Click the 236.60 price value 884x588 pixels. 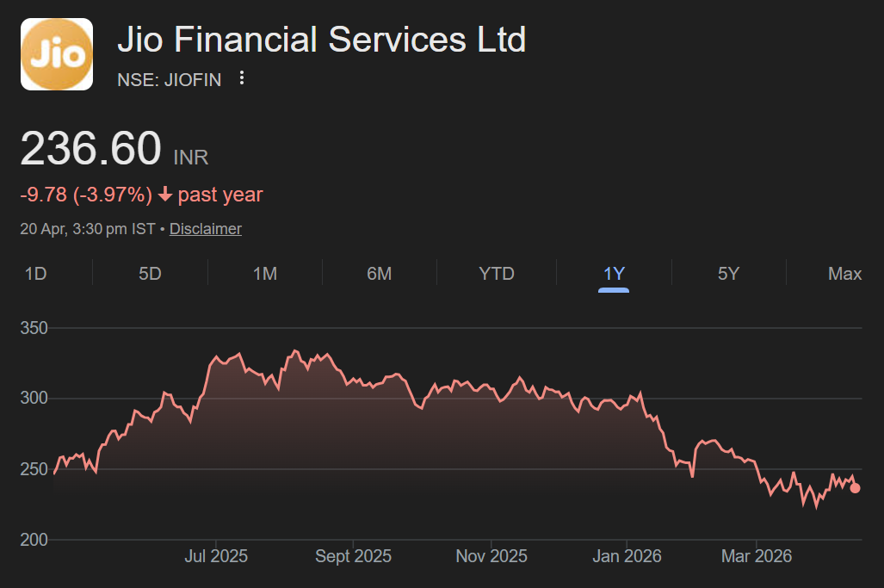(90, 149)
